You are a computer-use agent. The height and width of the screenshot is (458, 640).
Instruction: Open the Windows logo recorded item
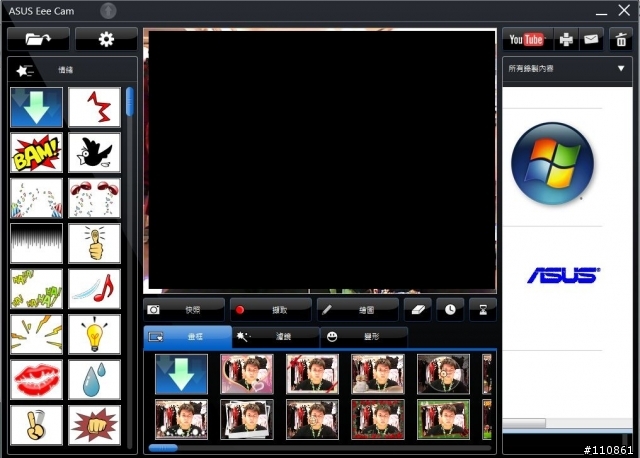(552, 163)
